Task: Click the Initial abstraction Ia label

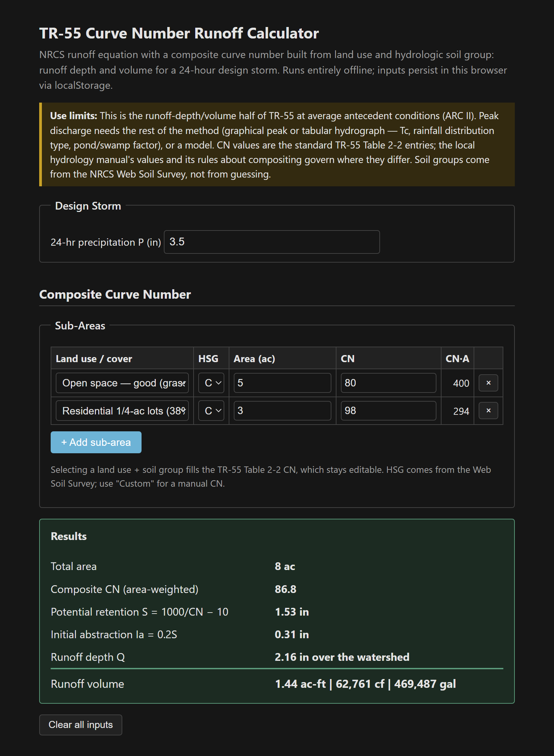Action: click(114, 634)
